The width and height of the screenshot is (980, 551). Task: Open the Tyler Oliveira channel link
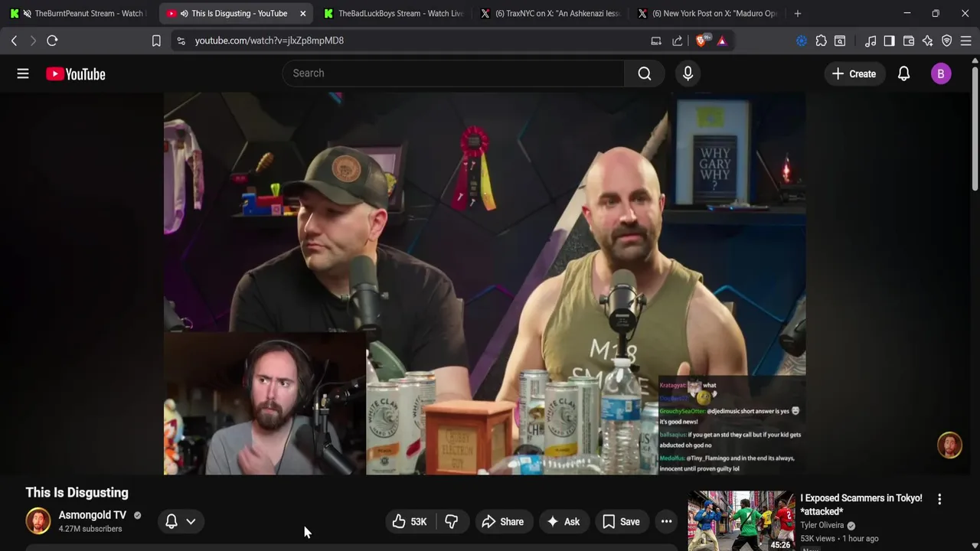822,525
